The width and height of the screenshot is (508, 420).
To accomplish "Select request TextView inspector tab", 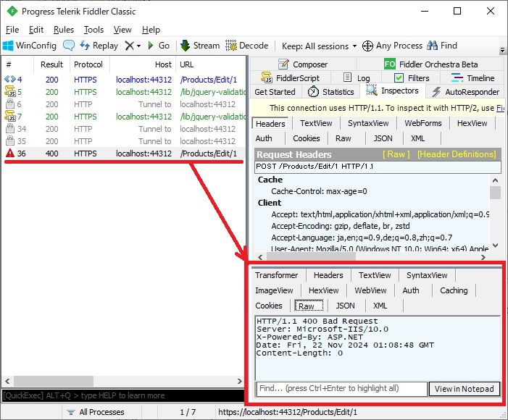I will click(316, 123).
